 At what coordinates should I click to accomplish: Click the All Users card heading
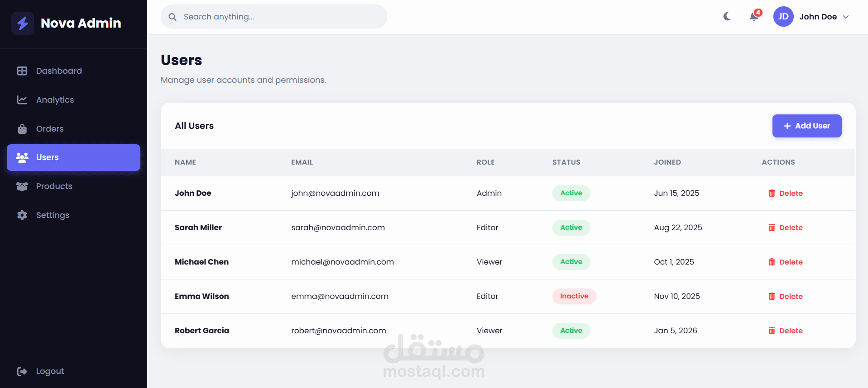click(x=194, y=126)
